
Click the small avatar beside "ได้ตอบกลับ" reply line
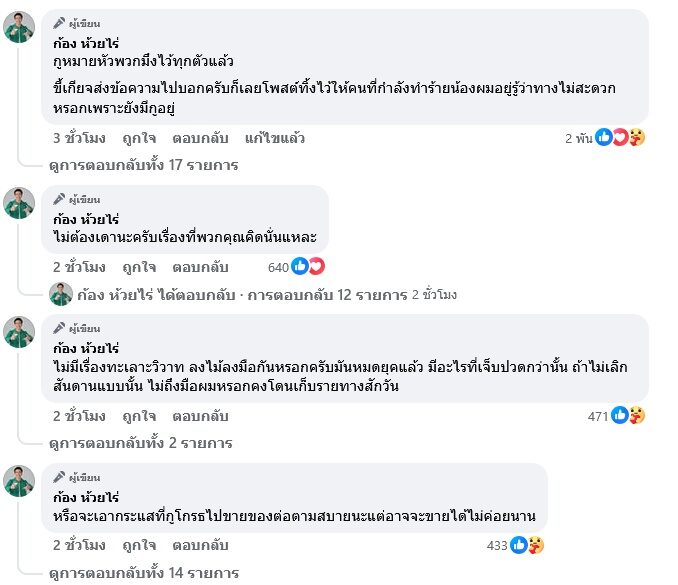(x=61, y=295)
